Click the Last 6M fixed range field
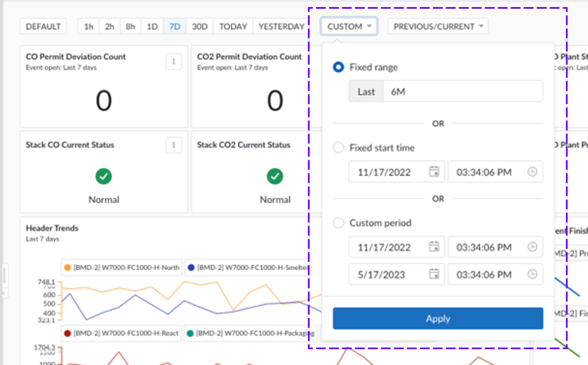This screenshot has width=588, height=365. click(462, 92)
